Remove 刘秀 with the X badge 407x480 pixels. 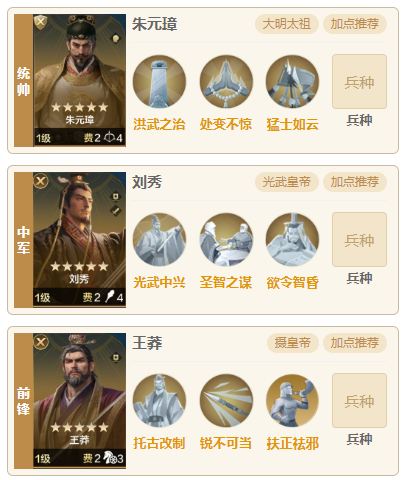point(41,181)
